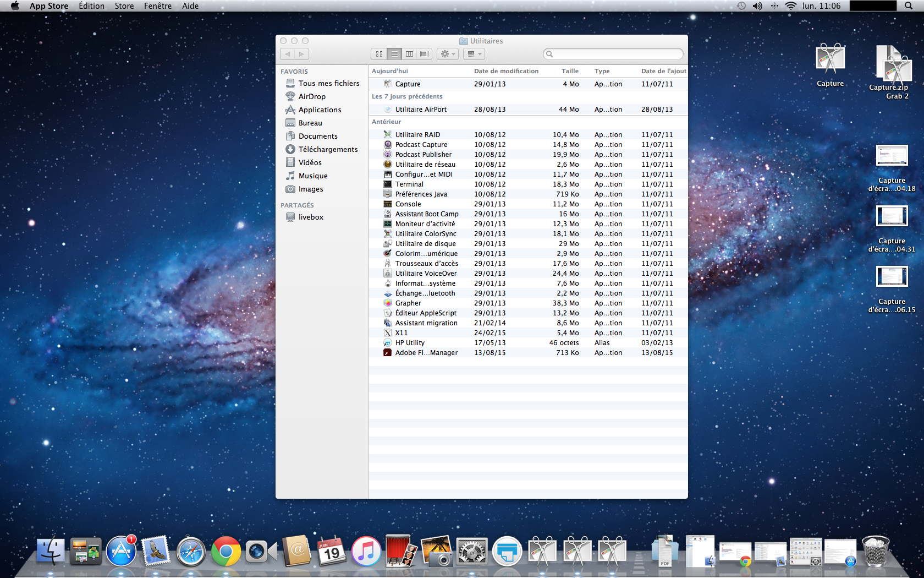This screenshot has height=578, width=924.
Task: Open Google Chrome from the Dock
Action: tap(226, 552)
